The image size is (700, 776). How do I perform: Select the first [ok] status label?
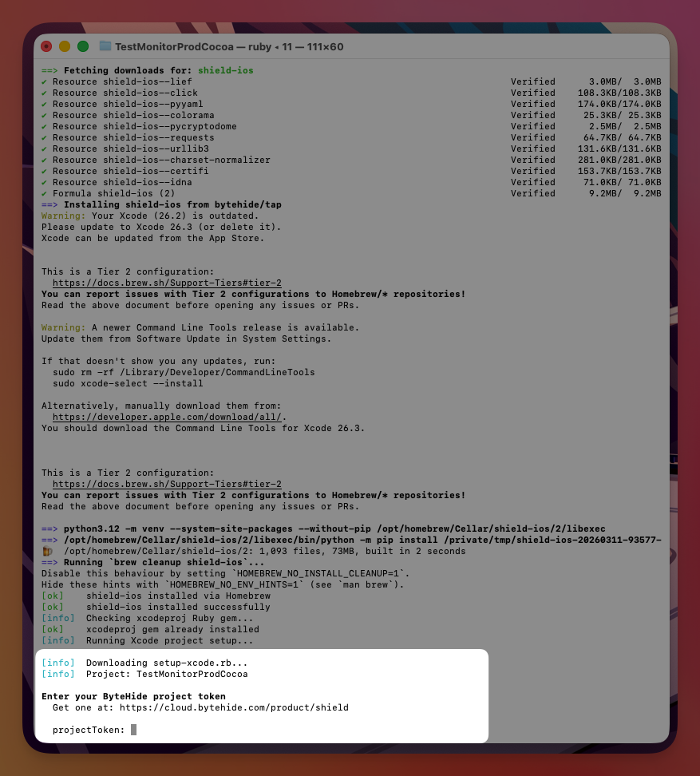pos(53,596)
